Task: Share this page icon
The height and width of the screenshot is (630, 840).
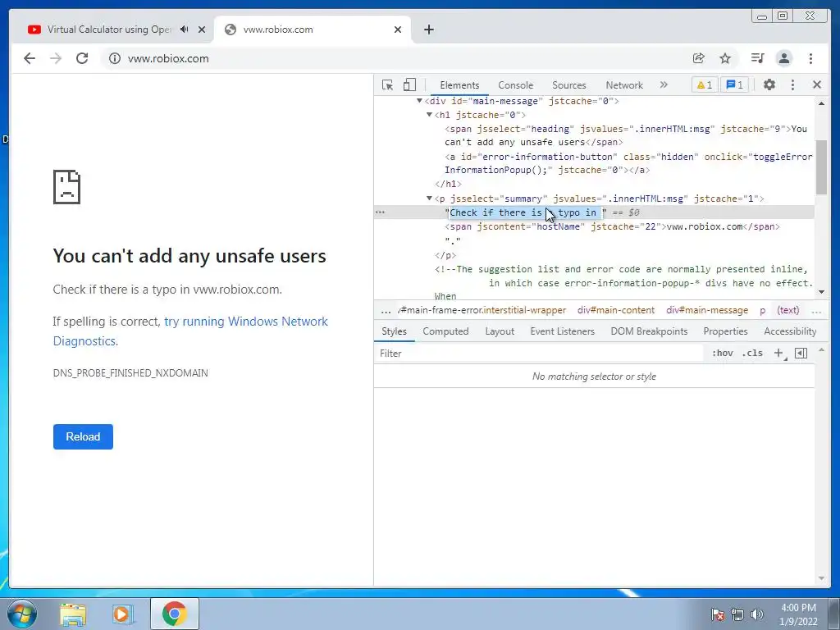Action: pyautogui.click(x=699, y=58)
